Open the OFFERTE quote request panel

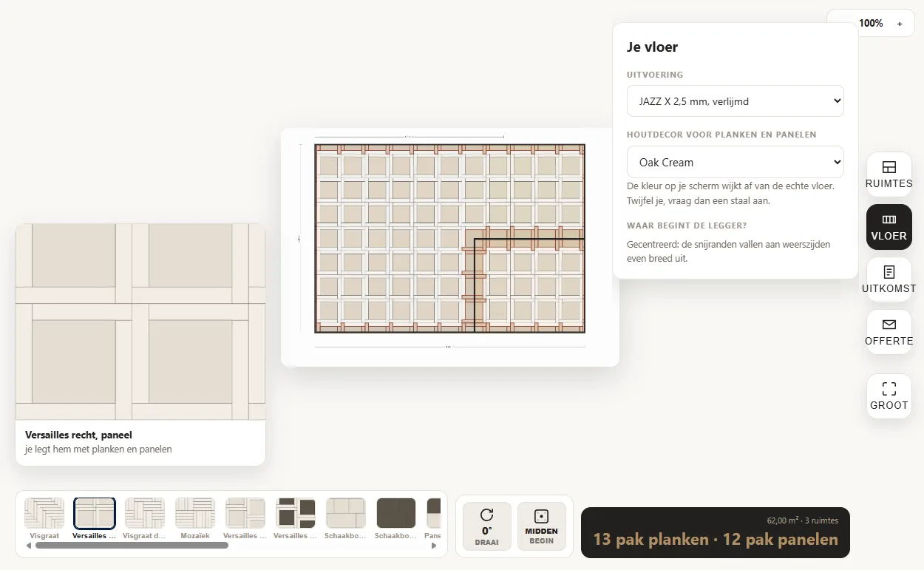pos(889,332)
